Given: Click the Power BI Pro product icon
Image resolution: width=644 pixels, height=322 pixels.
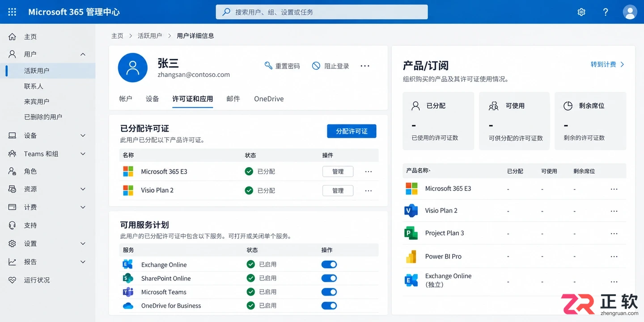Looking at the screenshot, I should pyautogui.click(x=411, y=256).
